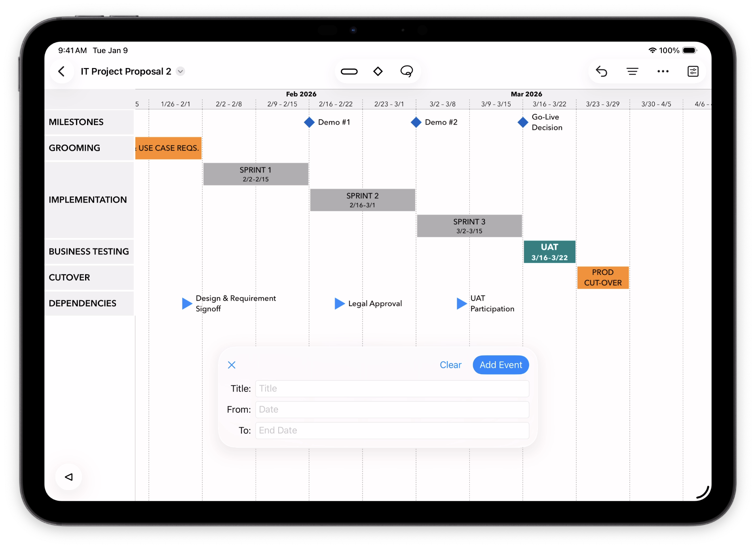Focus the Title text field
The width and height of the screenshot is (756, 549).
pyautogui.click(x=392, y=389)
